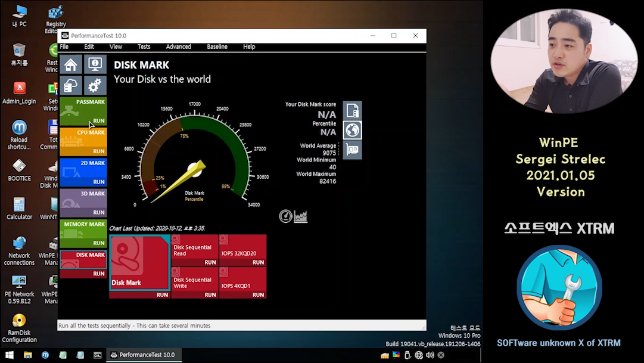Open the BOOTICE desktop icon
The width and height of the screenshot is (644, 363).
pyautogui.click(x=19, y=170)
